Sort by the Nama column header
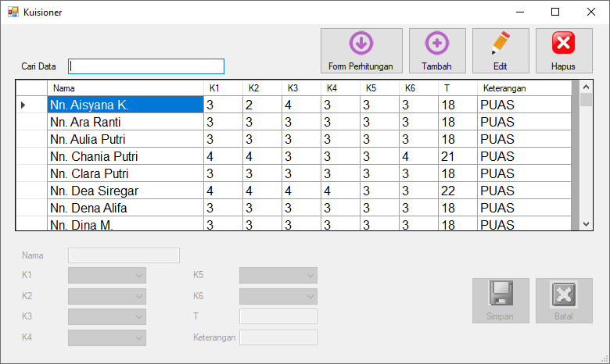 (125, 88)
